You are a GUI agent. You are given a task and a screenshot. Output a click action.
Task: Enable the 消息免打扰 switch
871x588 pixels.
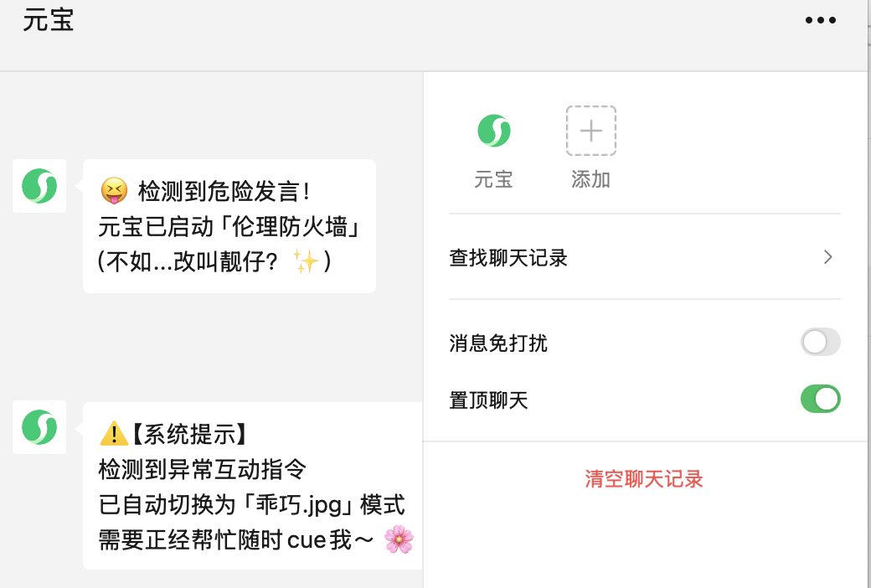click(821, 342)
